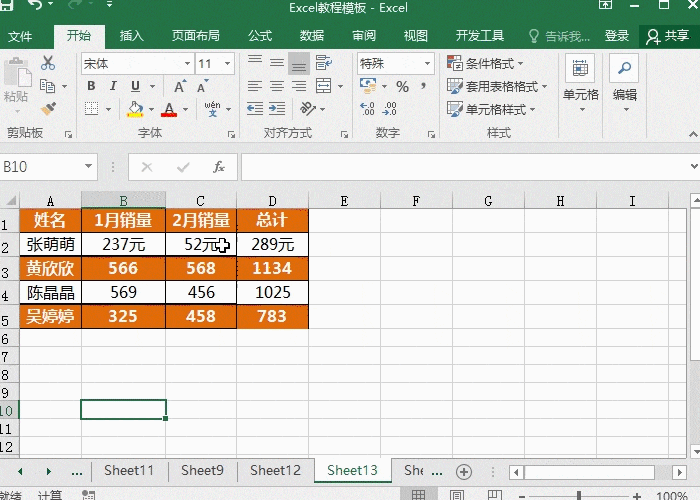Open 单元格样式 cell styles menu
Image resolution: width=700 pixels, height=500 pixels.
[x=491, y=109]
